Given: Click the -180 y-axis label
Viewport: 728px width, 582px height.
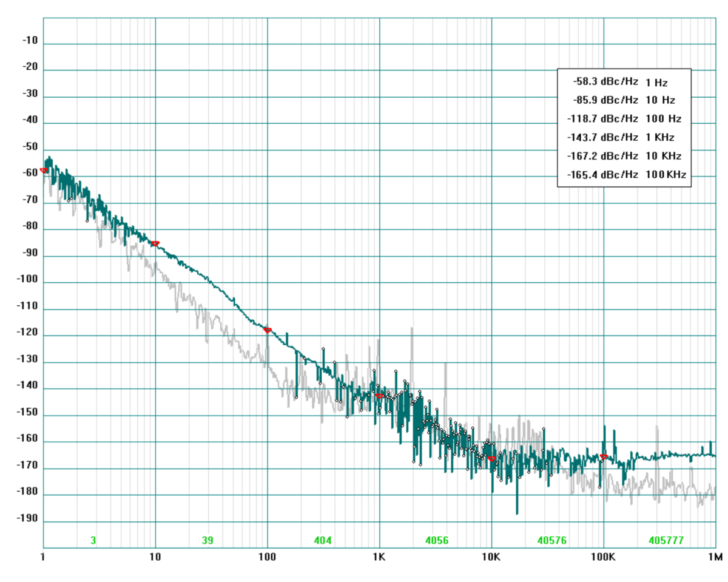Looking at the screenshot, I should point(28,492).
